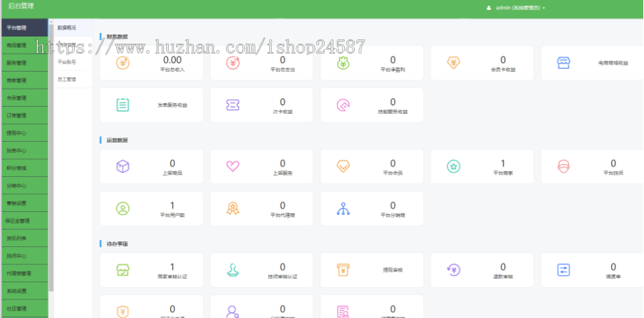Screen dimensions: 644x318
Task: Open 积分商城 in the sidebar
Action: click(24, 168)
